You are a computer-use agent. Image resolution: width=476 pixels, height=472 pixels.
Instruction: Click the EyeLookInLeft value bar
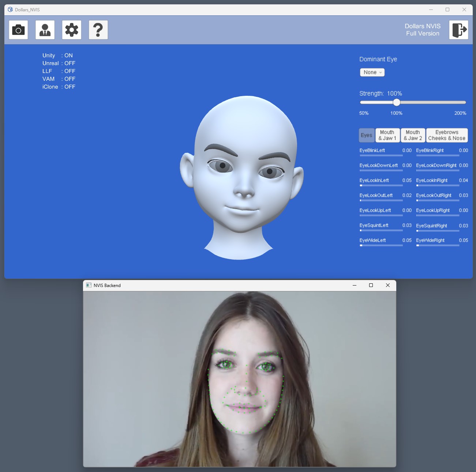point(381,185)
